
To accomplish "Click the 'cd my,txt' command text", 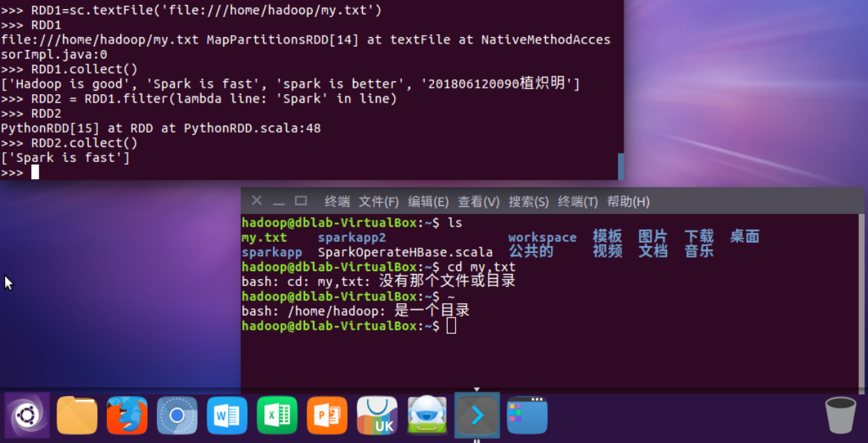I will (481, 267).
